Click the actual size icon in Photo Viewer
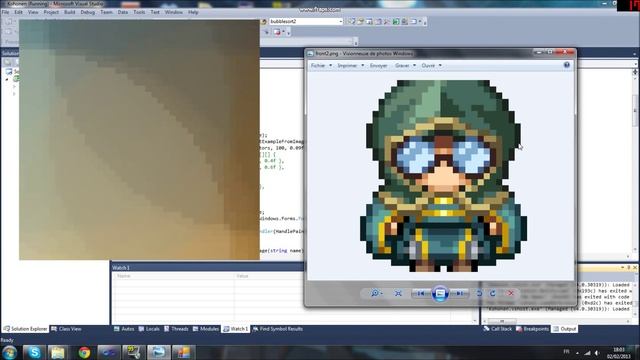This screenshot has width=640, height=360. [398, 293]
